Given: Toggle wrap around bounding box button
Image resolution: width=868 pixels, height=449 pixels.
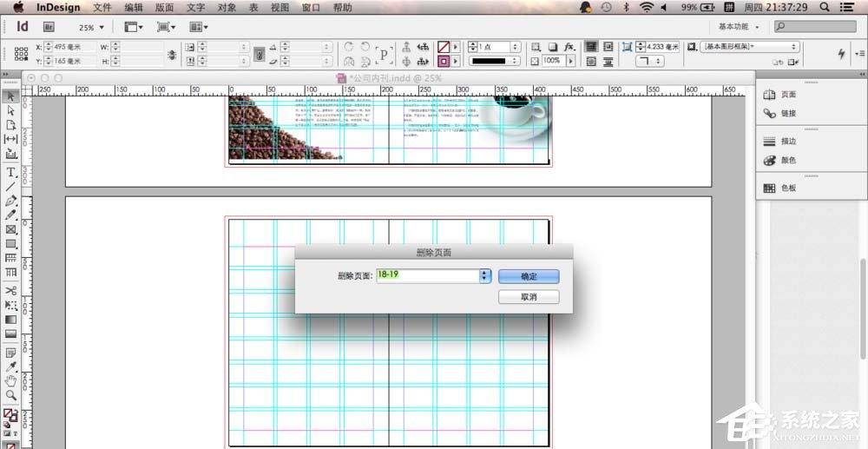Looking at the screenshot, I should click(608, 47).
